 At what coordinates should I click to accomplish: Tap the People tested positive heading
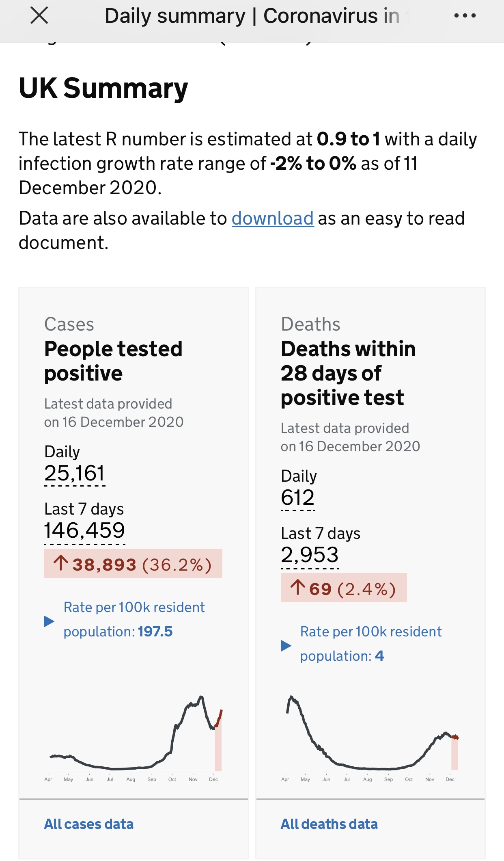113,361
